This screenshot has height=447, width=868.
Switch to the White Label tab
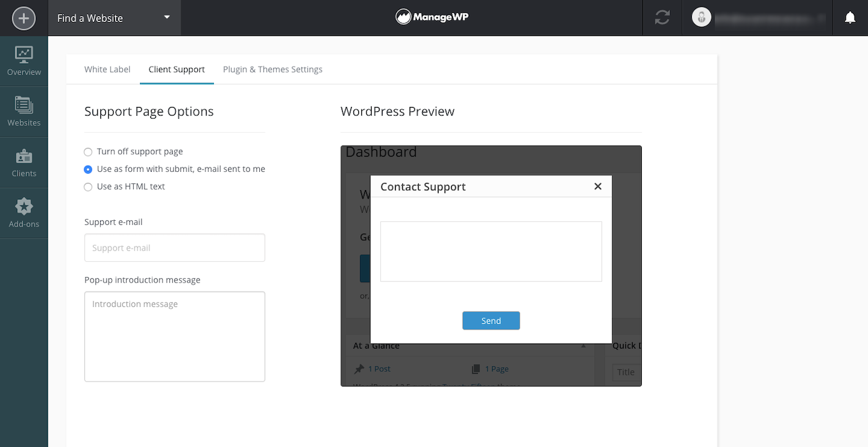tap(107, 70)
